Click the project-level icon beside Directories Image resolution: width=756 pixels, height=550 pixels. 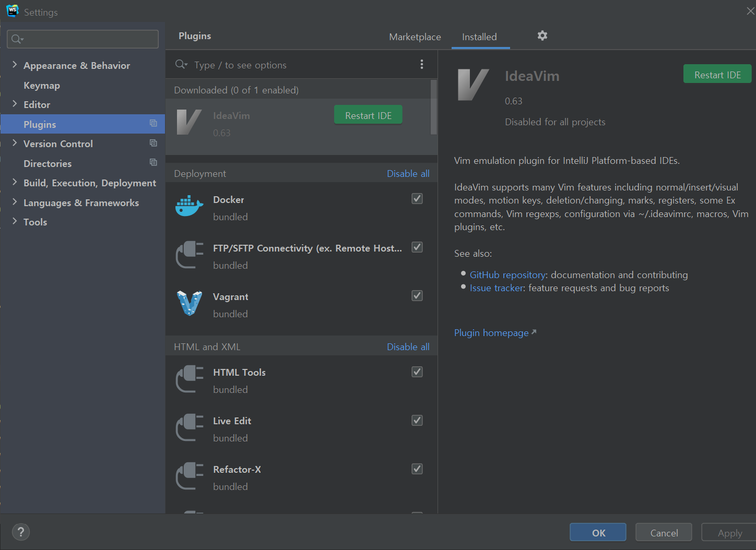pos(153,162)
